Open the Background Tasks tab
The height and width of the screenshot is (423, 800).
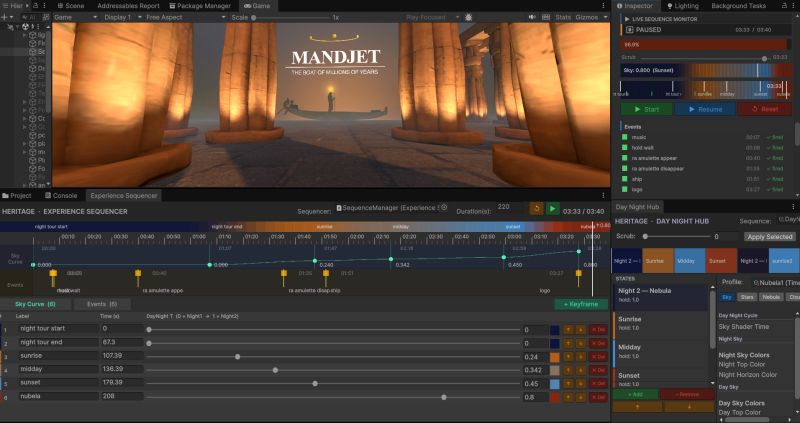(738, 6)
